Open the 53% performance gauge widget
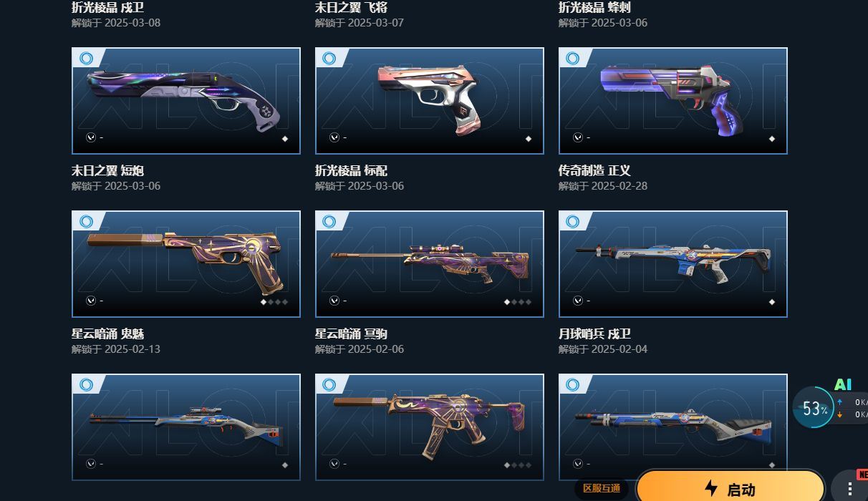Image resolution: width=868 pixels, height=501 pixels. 814,408
